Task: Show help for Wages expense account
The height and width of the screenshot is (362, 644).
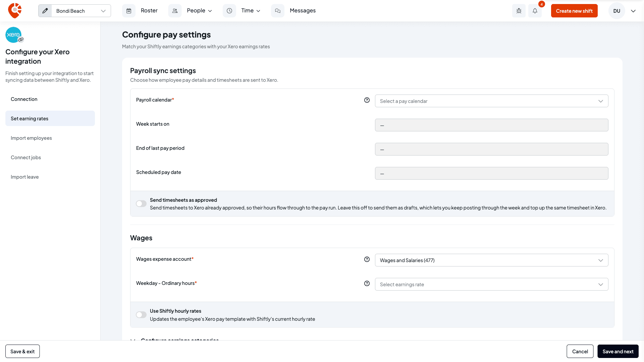Action: click(x=367, y=259)
